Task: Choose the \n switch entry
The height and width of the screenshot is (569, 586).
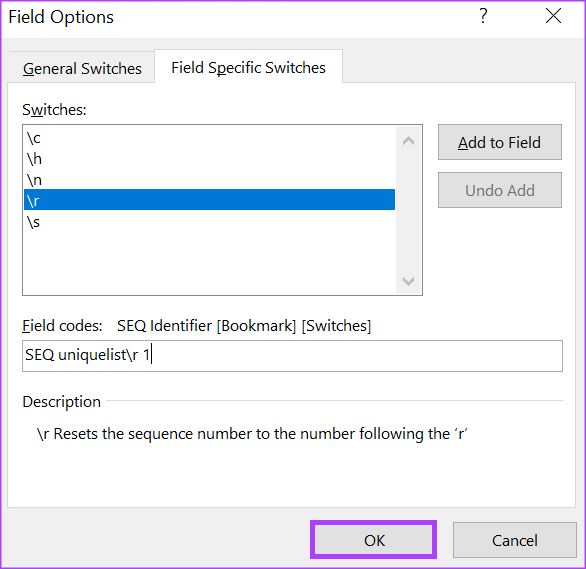Action: 209,180
